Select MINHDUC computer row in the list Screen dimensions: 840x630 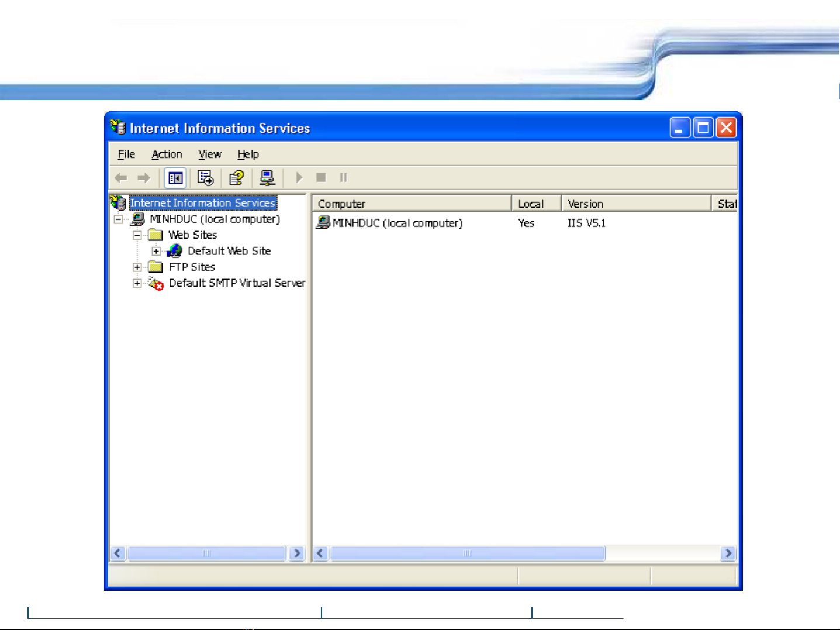coord(397,223)
